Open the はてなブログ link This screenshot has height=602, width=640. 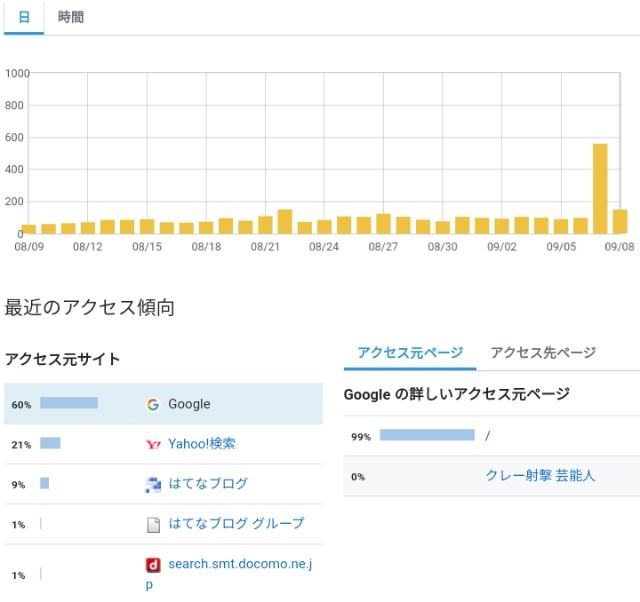pyautogui.click(x=208, y=484)
